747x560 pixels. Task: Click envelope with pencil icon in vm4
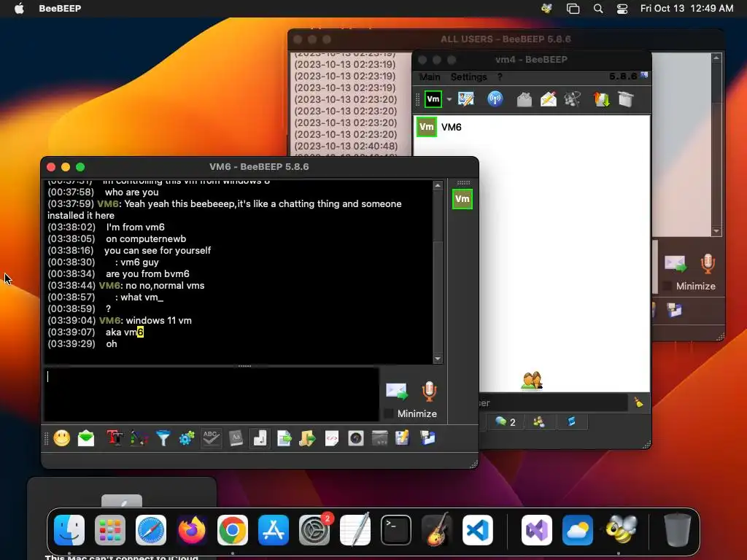(x=549, y=99)
